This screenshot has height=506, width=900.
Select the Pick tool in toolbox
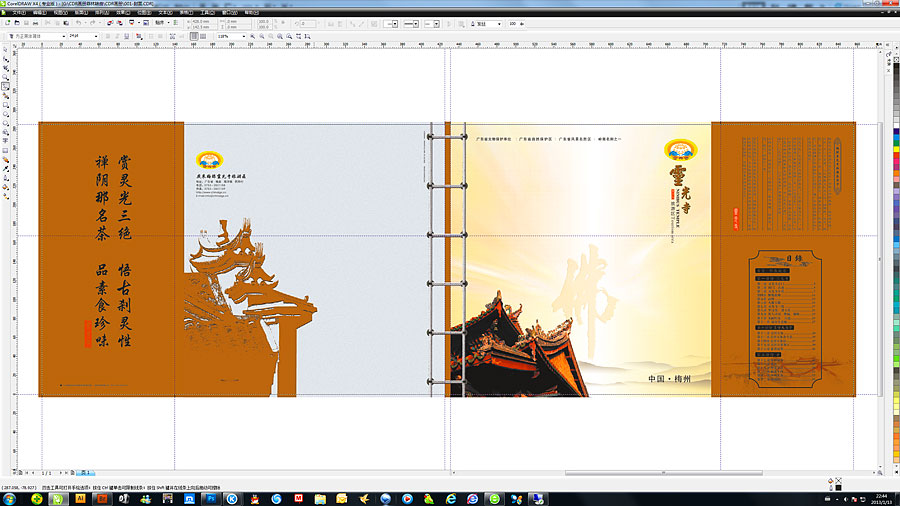(x=5, y=50)
